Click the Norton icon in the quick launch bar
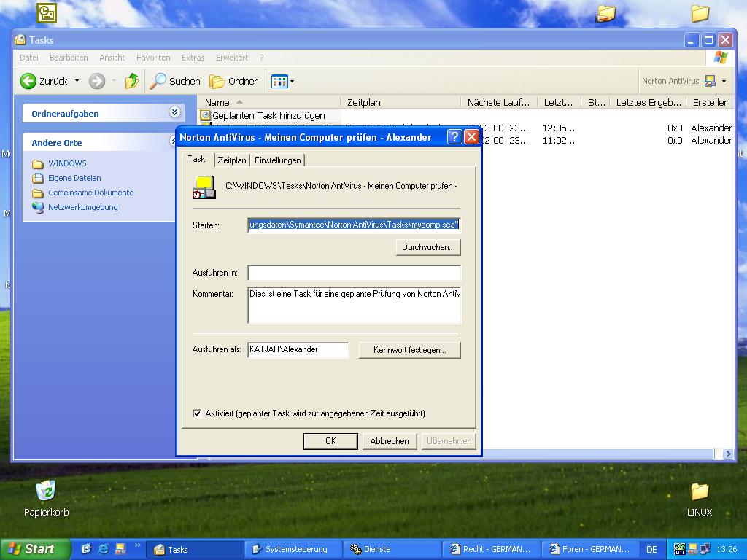Viewport: 747px width, 560px height. pyautogui.click(x=120, y=549)
